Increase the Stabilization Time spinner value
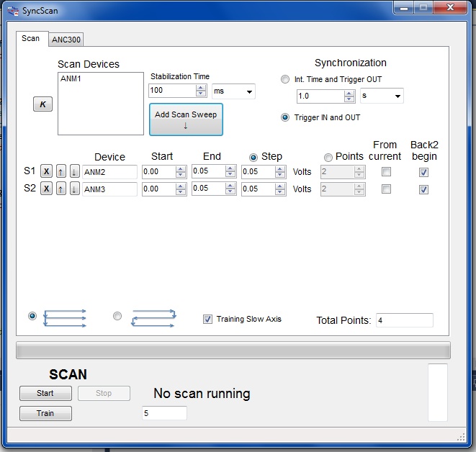The width and height of the screenshot is (476, 452). coord(201,88)
